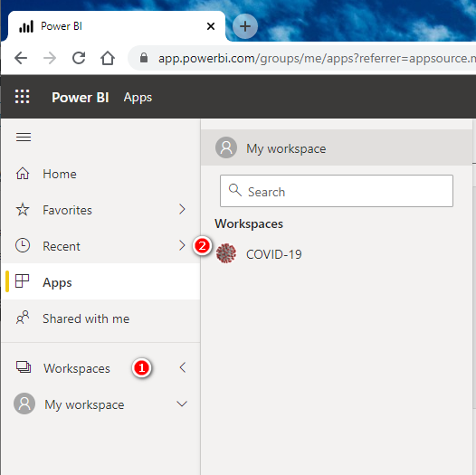Select Apps in the navigation pane
The height and width of the screenshot is (475, 476).
(100, 281)
